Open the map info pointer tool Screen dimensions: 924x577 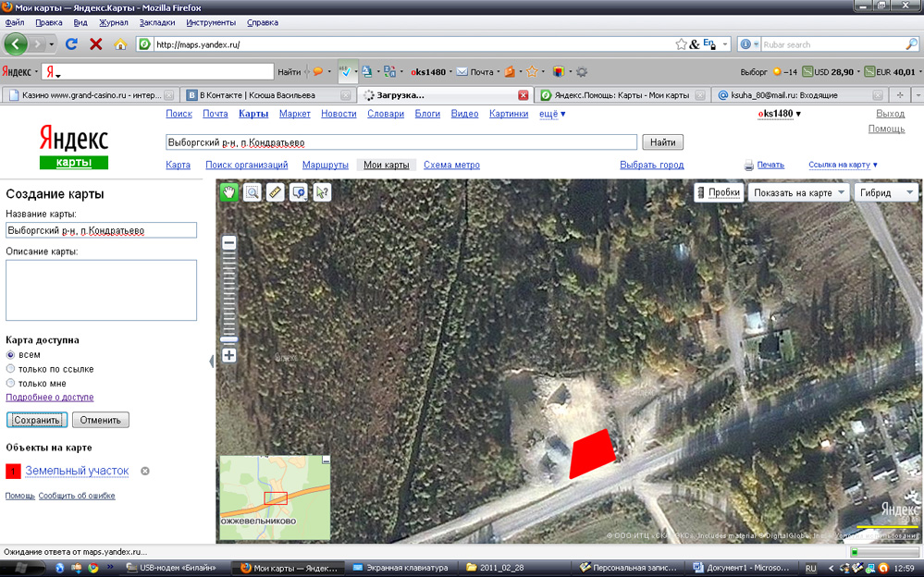coord(321,192)
